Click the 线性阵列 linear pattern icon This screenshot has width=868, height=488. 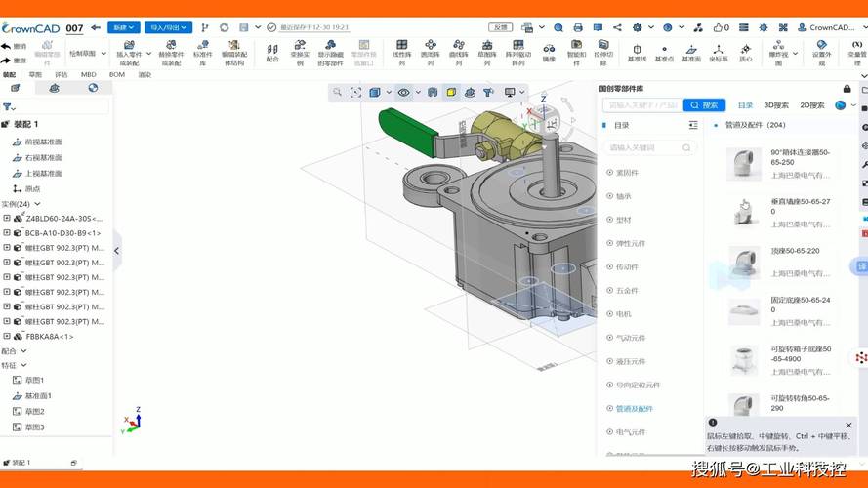pos(402,53)
